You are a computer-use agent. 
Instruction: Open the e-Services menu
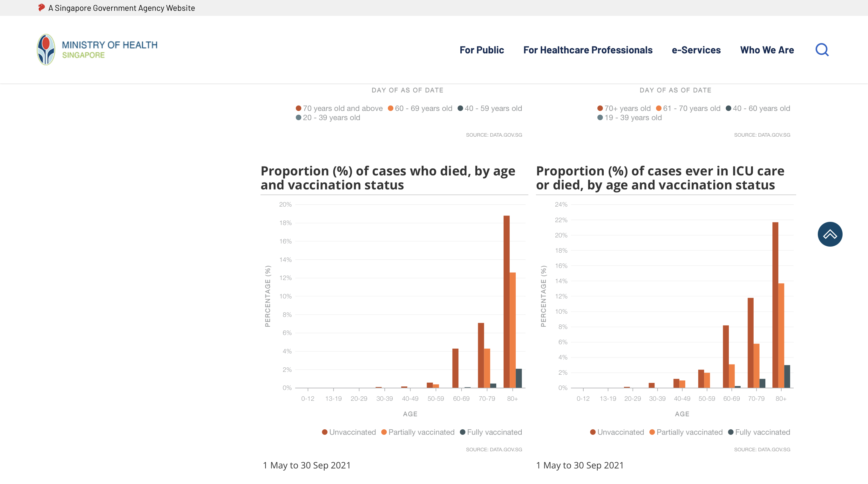(x=696, y=50)
